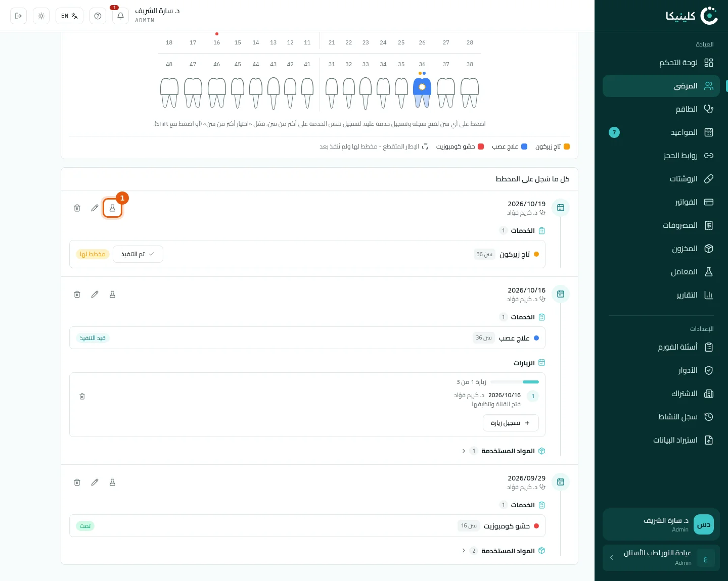Screen dimensions: 728x581
Task: Open the clinic switcher عيادة النور لطب الأسنان
Action: 661,558
